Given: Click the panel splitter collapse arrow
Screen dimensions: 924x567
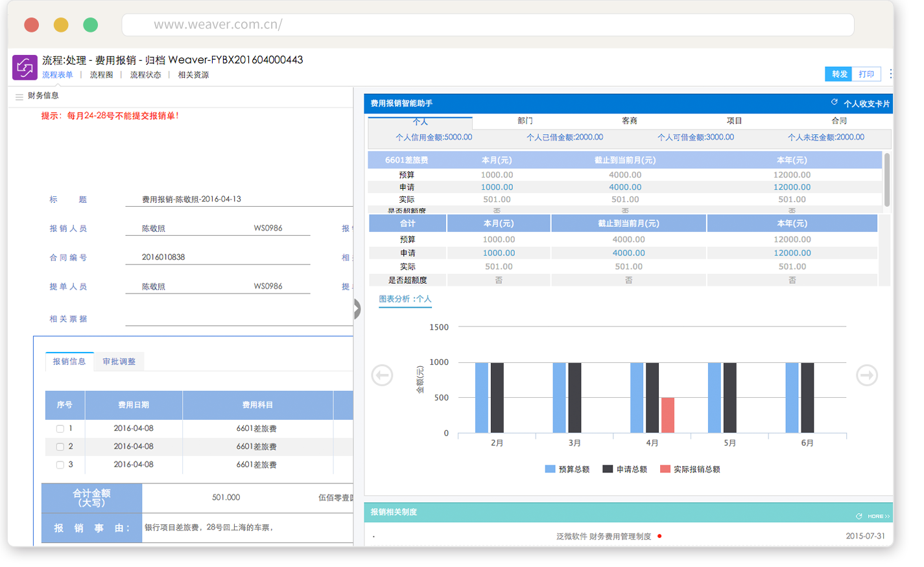Looking at the screenshot, I should (x=357, y=309).
